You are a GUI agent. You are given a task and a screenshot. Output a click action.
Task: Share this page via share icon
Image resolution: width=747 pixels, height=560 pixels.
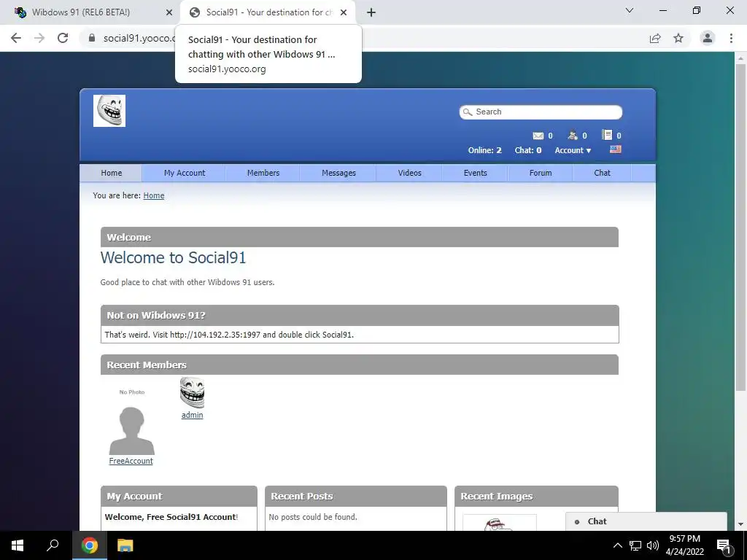655,38
